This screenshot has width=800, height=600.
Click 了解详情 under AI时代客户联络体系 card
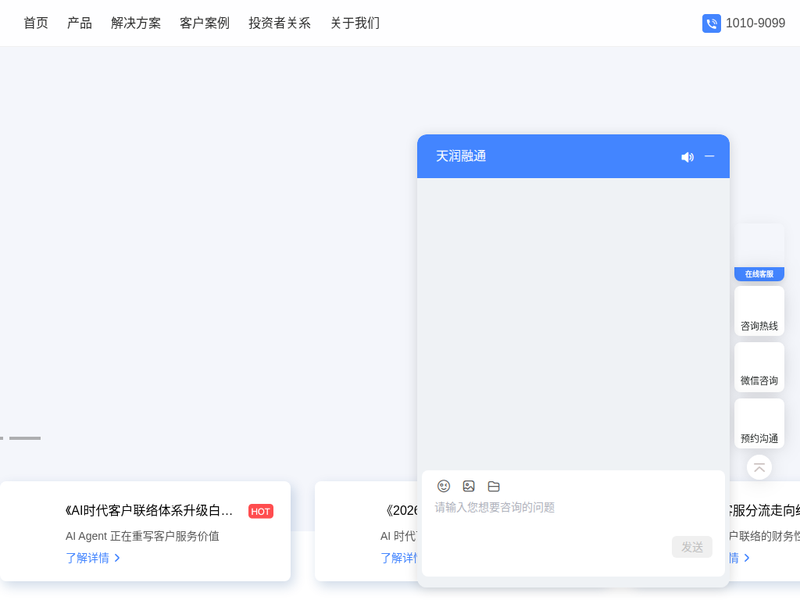(87, 558)
